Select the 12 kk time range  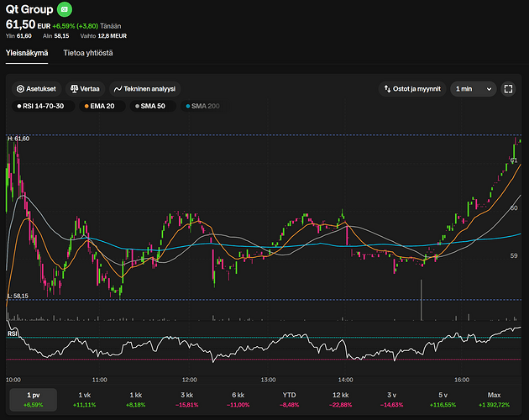pos(340,400)
